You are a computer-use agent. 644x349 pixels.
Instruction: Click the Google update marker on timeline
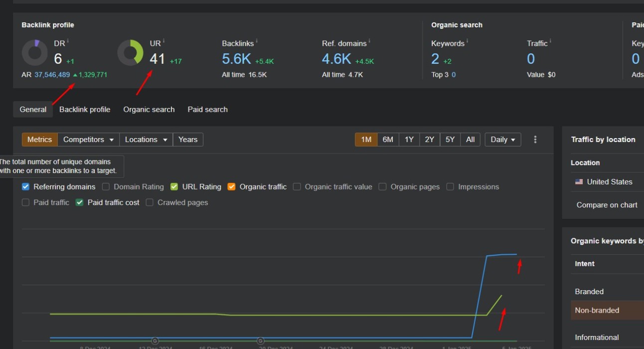pyautogui.click(x=155, y=341)
